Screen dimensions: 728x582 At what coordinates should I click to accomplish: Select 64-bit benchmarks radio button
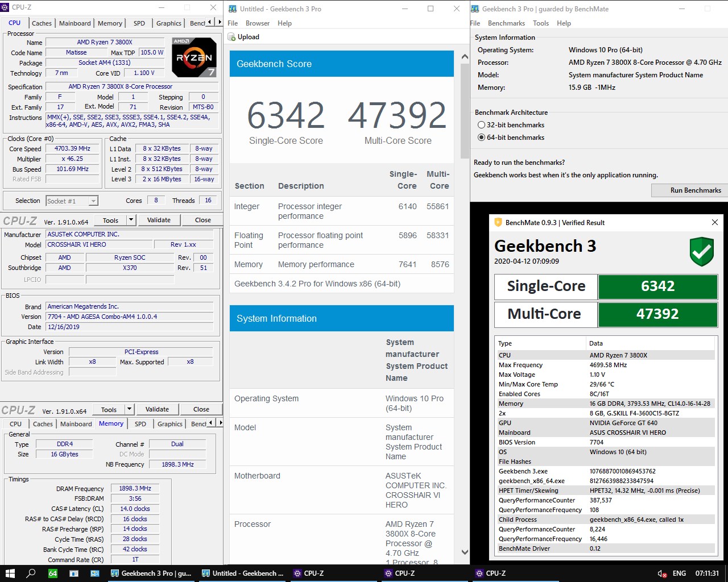pyautogui.click(x=481, y=138)
